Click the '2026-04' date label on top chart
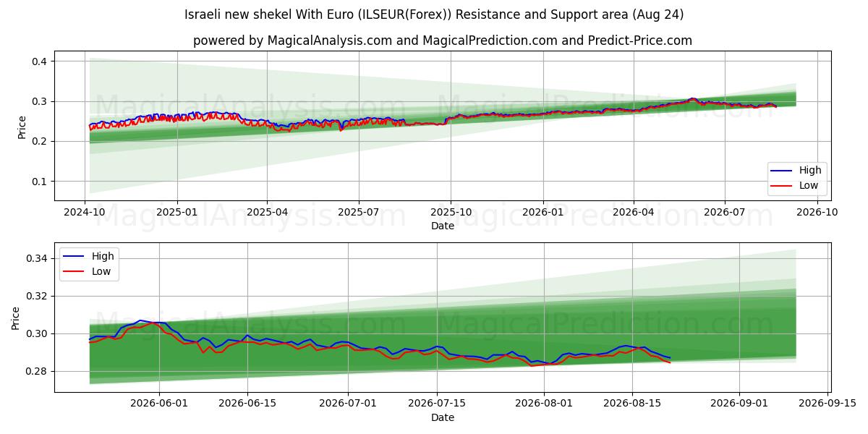Viewport: 868px width, 434px height. pos(633,213)
